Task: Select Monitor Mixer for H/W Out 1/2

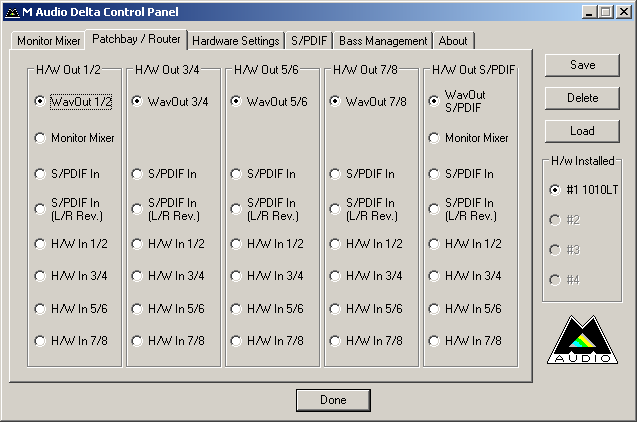Action: coord(40,138)
